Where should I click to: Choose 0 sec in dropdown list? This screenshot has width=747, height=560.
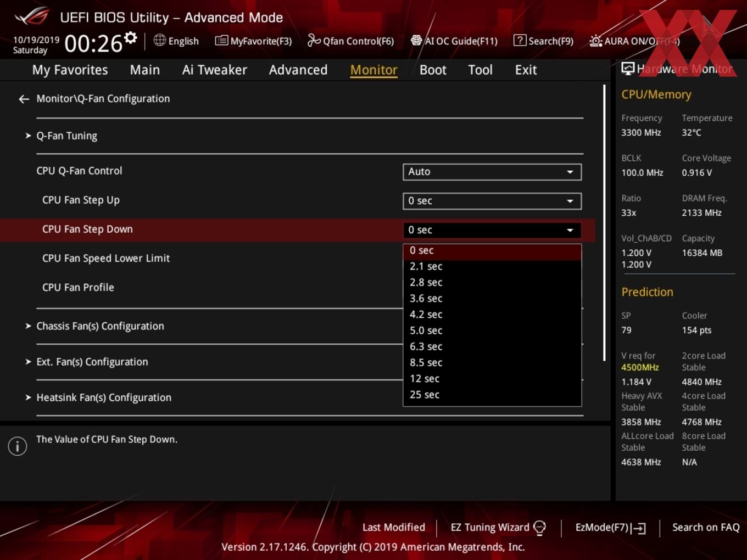pos(492,250)
